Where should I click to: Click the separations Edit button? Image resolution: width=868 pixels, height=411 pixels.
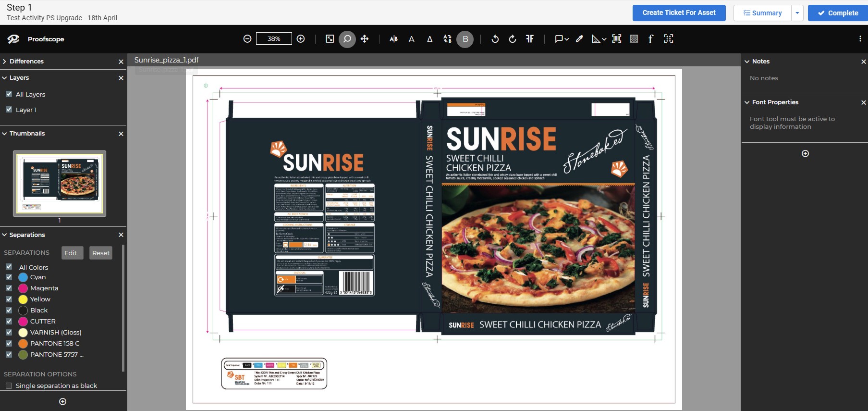click(x=73, y=253)
